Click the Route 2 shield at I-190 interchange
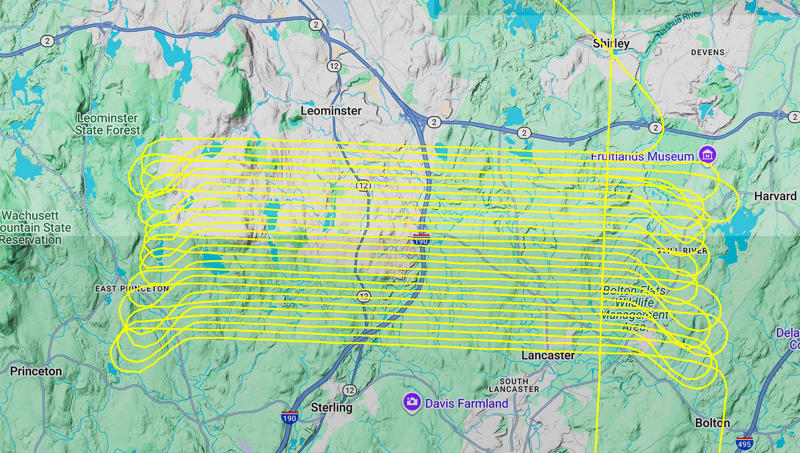This screenshot has height=453, width=800. pyautogui.click(x=434, y=122)
